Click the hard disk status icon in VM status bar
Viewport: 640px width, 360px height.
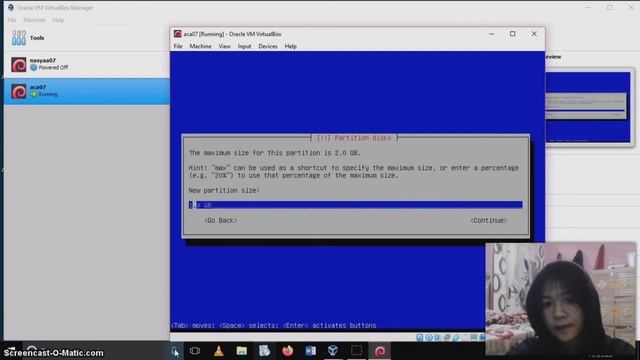(420, 337)
